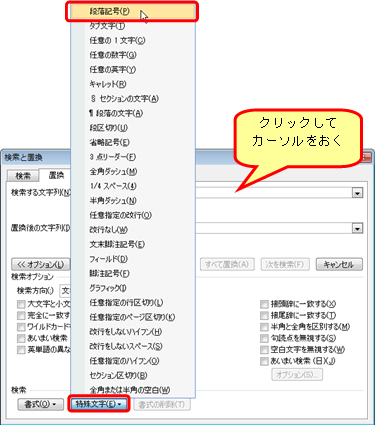
Task: Select § セクションの文字(A) entry
Action: (132, 99)
